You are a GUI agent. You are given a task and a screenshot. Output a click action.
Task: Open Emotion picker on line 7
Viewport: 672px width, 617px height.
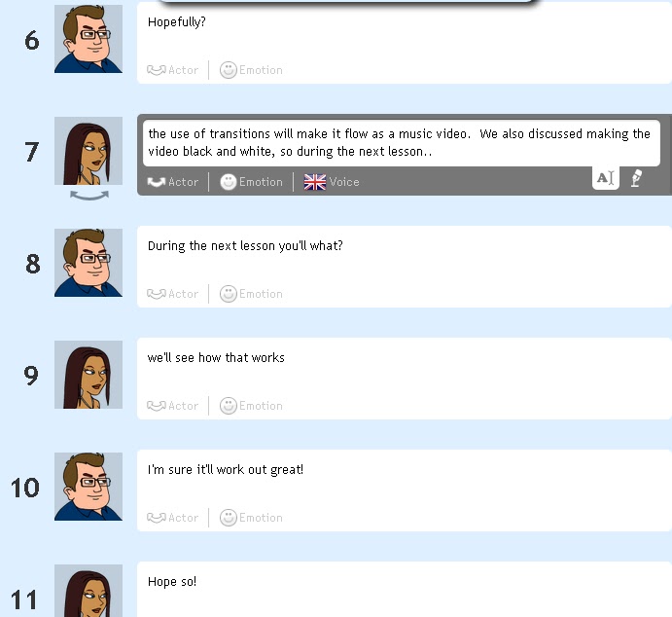pyautogui.click(x=251, y=182)
